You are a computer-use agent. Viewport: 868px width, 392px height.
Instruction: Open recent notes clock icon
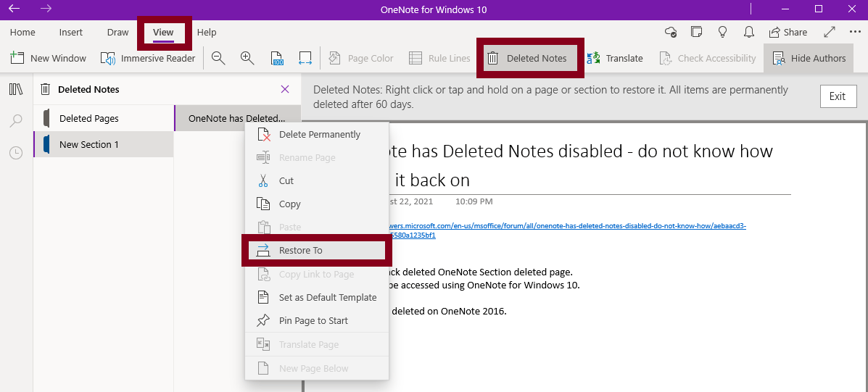[x=16, y=153]
